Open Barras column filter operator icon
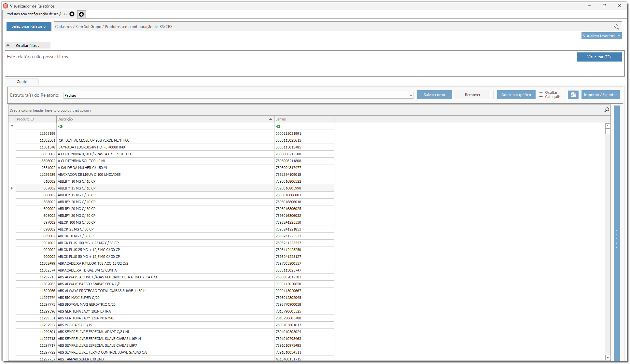630x364 pixels. (278, 126)
